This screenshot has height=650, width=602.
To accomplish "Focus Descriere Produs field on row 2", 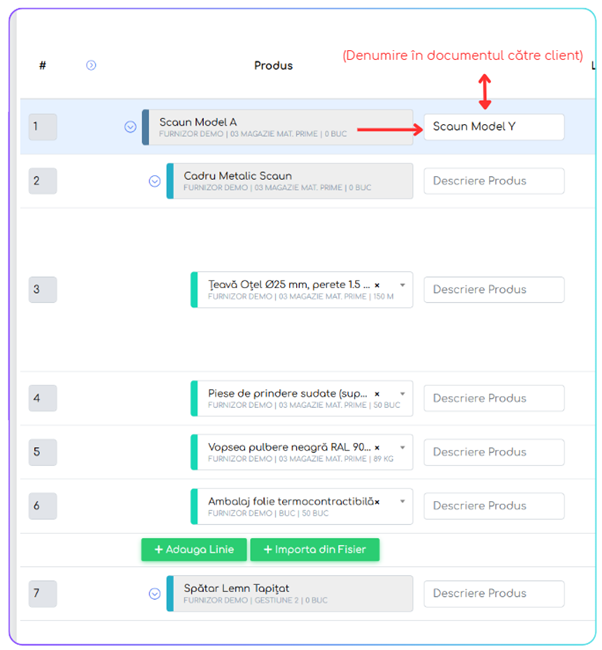I will 494,181.
